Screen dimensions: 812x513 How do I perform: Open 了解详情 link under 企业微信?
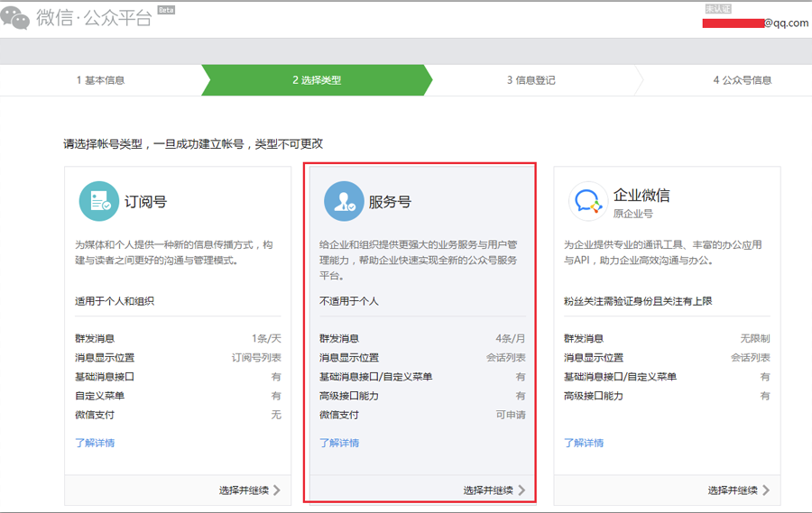584,443
